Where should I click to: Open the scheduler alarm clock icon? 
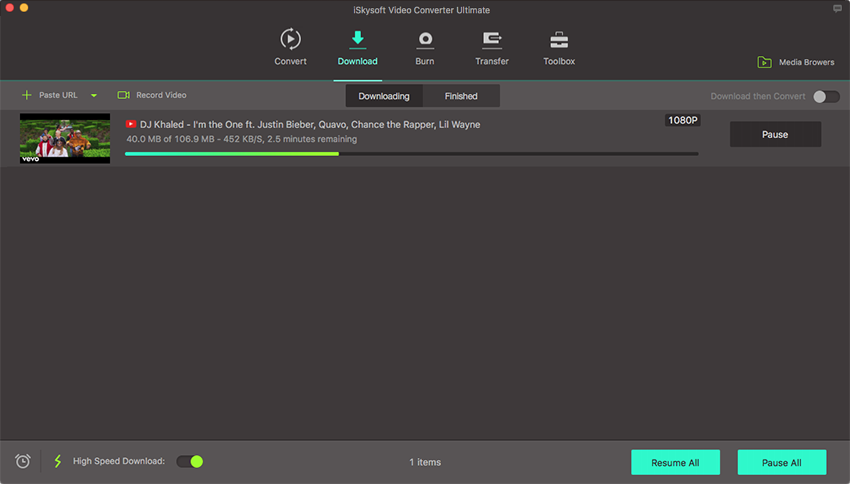(22, 461)
